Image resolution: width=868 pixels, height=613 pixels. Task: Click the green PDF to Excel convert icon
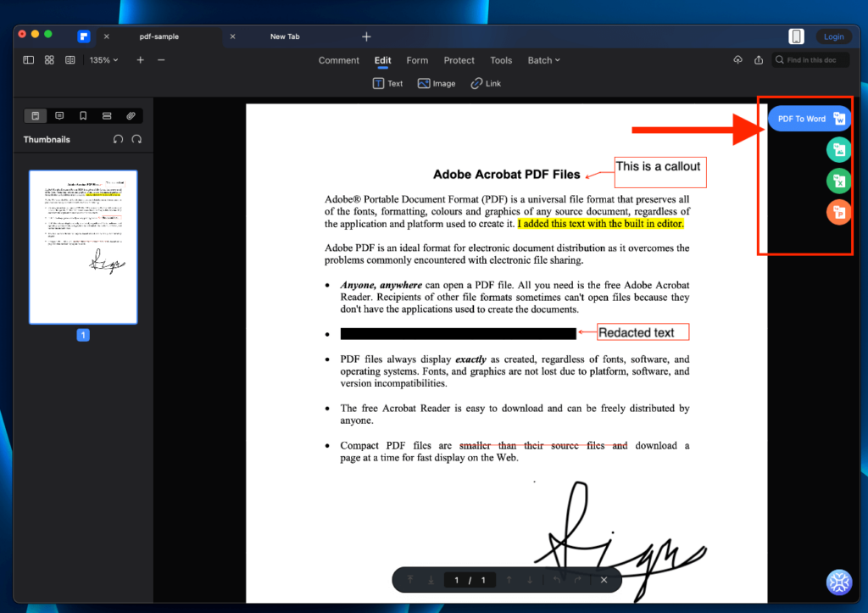tap(838, 181)
